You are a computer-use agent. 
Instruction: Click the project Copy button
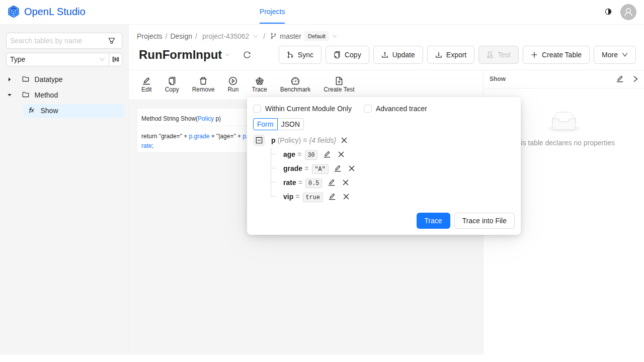pos(347,55)
